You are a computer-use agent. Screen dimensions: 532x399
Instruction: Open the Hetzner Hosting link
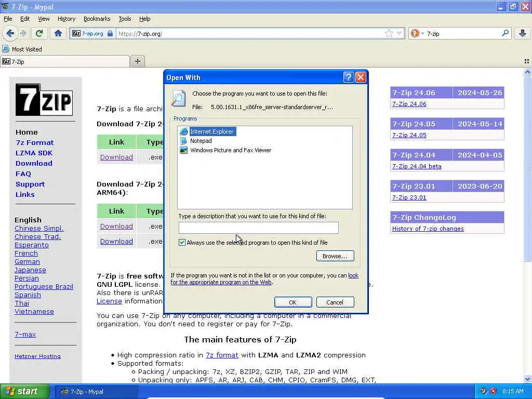point(37,356)
